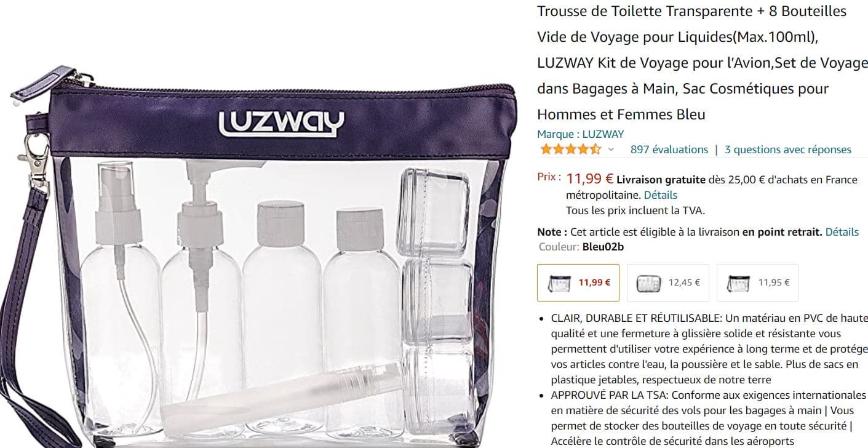The height and width of the screenshot is (448, 868).
Task: Click the Couleur: Bleu02b label
Action: click(581, 247)
